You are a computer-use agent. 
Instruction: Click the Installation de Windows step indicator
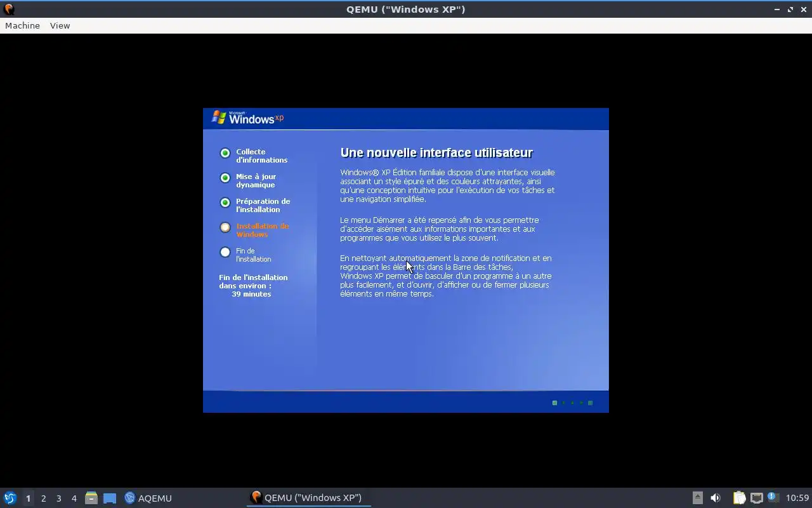[225, 227]
